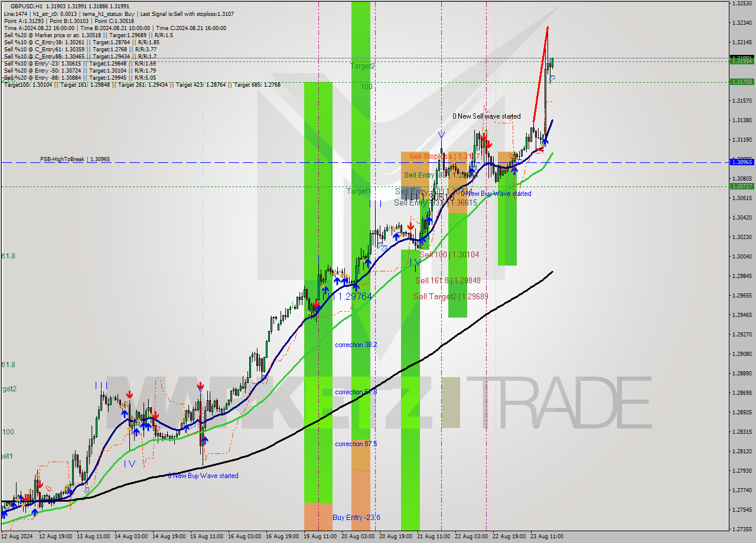
Task: Click the 'Sell %10 @ C_Entry61' line
Action: point(80,49)
